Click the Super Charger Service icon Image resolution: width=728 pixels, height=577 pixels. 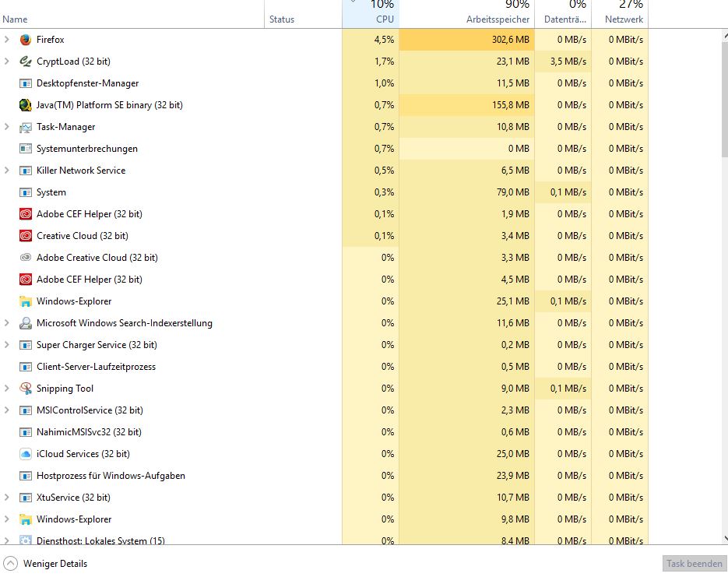[26, 346]
